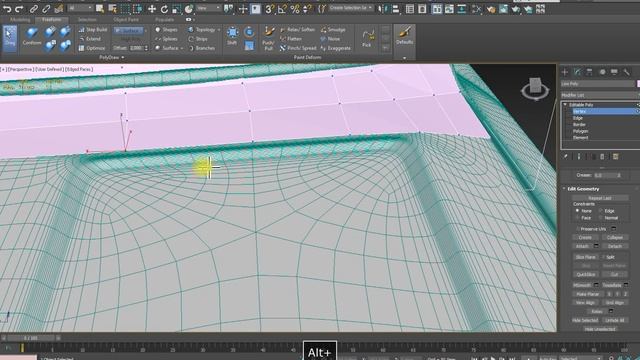Activate the Select and Scale tool

[176, 9]
